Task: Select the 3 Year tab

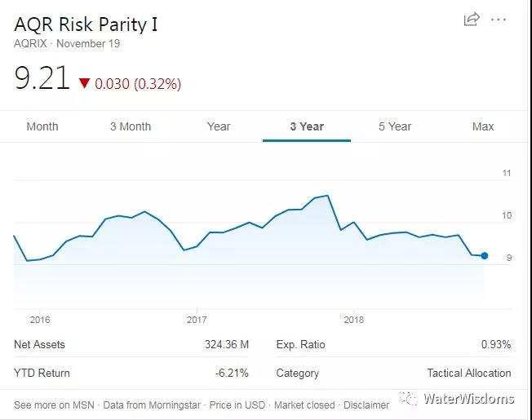Action: [x=307, y=126]
